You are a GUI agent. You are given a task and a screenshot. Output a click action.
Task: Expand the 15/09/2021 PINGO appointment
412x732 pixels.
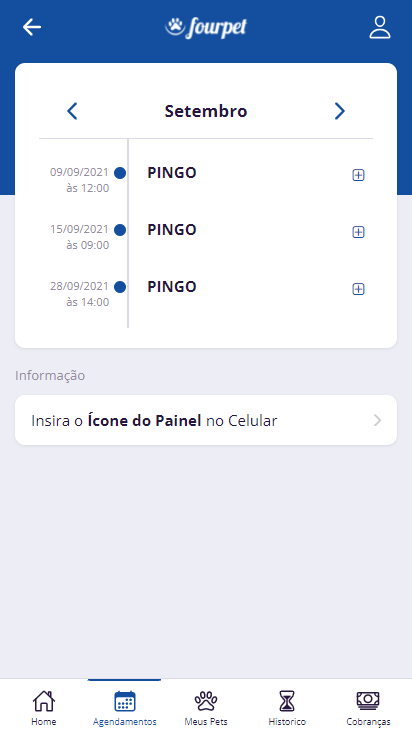click(358, 232)
